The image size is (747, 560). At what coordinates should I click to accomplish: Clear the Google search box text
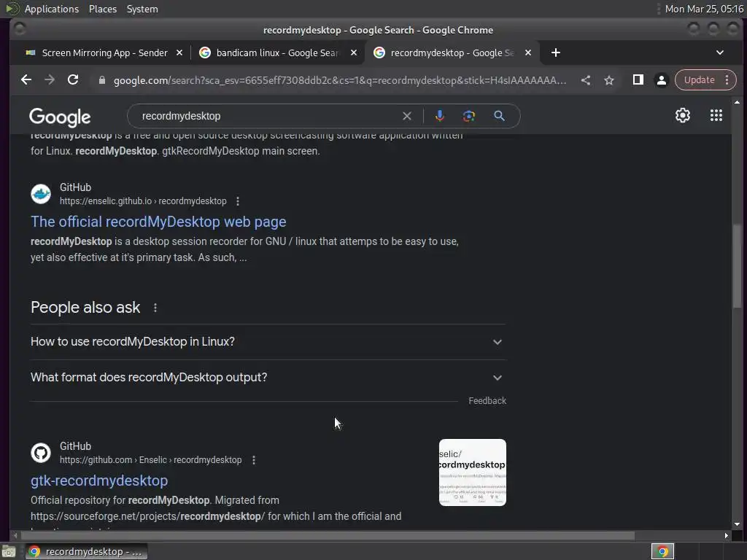(x=407, y=116)
